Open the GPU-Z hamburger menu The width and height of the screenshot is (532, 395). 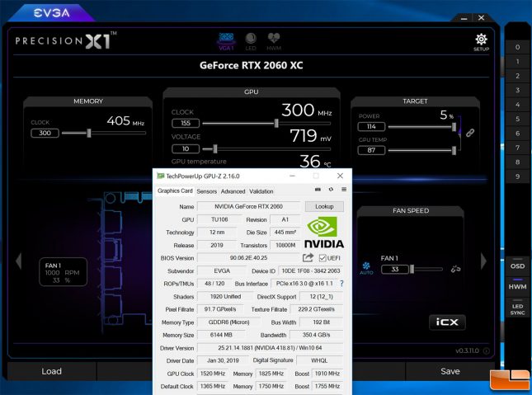tap(344, 190)
